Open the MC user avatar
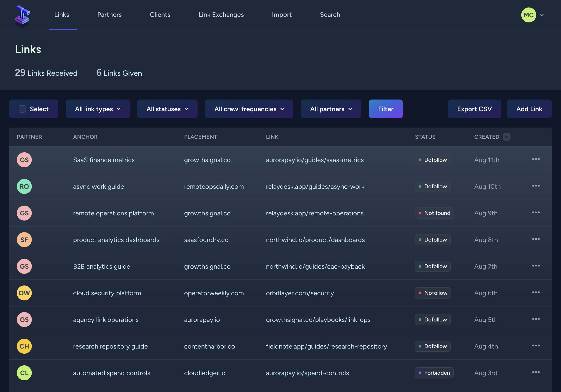Image resolution: width=561 pixels, height=392 pixels. click(x=529, y=15)
